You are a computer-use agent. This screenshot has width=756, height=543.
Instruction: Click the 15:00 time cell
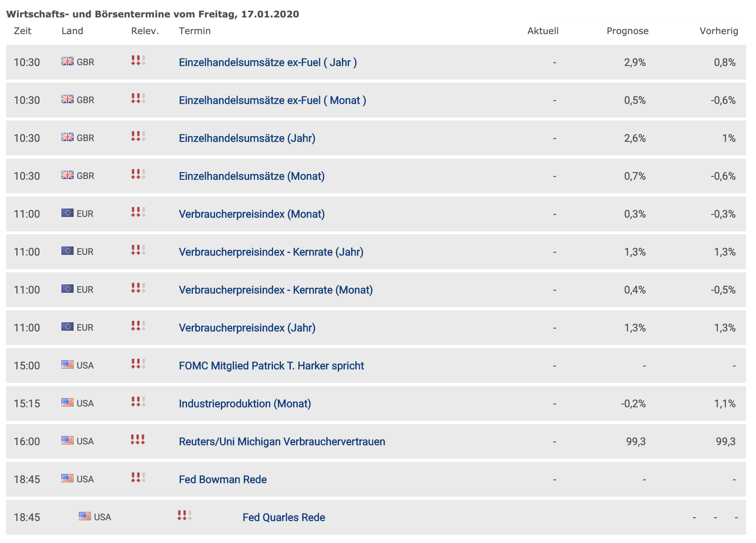point(27,366)
